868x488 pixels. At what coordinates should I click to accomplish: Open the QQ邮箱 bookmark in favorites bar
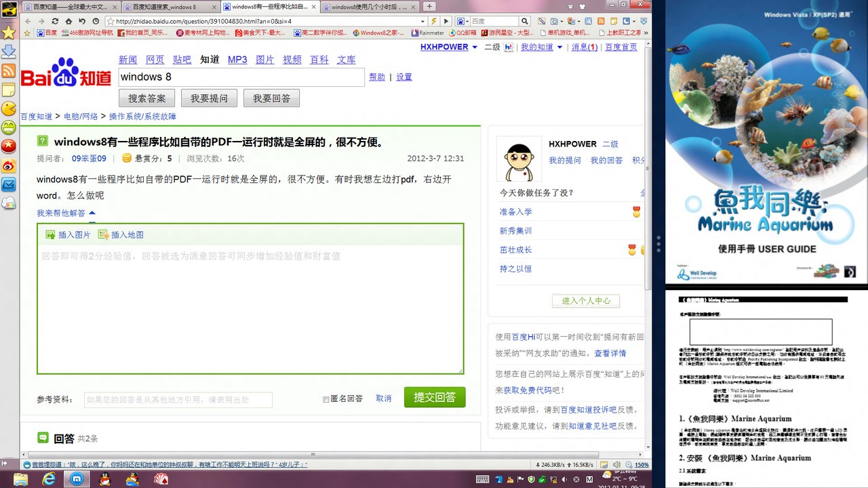(462, 33)
